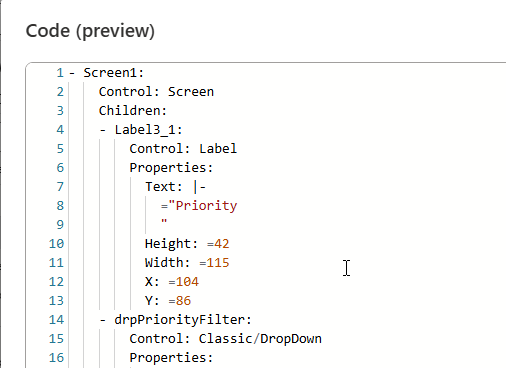Click the Height value 42

tap(222, 244)
